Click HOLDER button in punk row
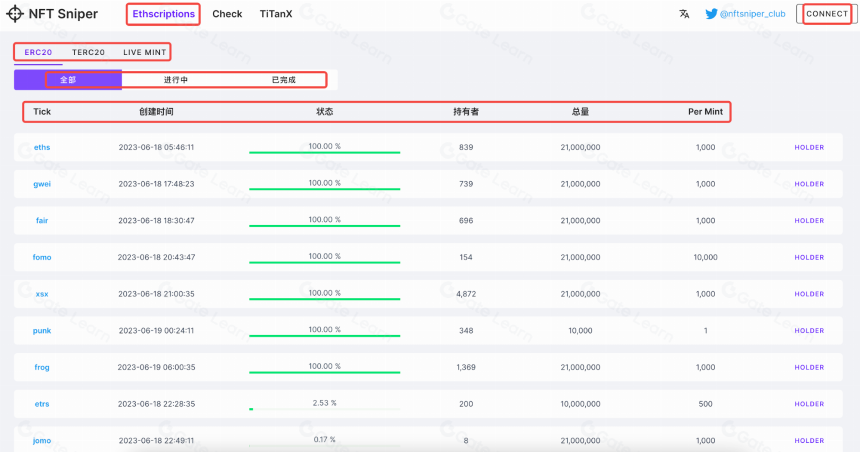Screen dimensions: 860x452 [x=809, y=331]
